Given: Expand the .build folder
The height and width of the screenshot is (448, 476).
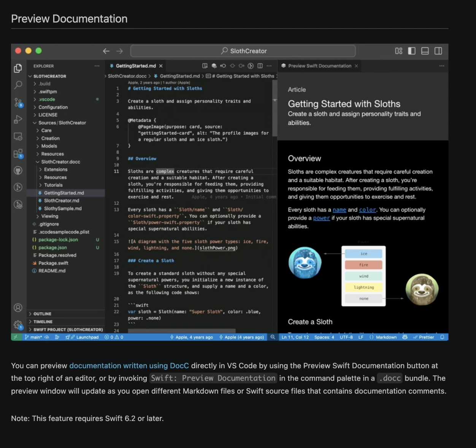Looking at the screenshot, I should pyautogui.click(x=65, y=84).
